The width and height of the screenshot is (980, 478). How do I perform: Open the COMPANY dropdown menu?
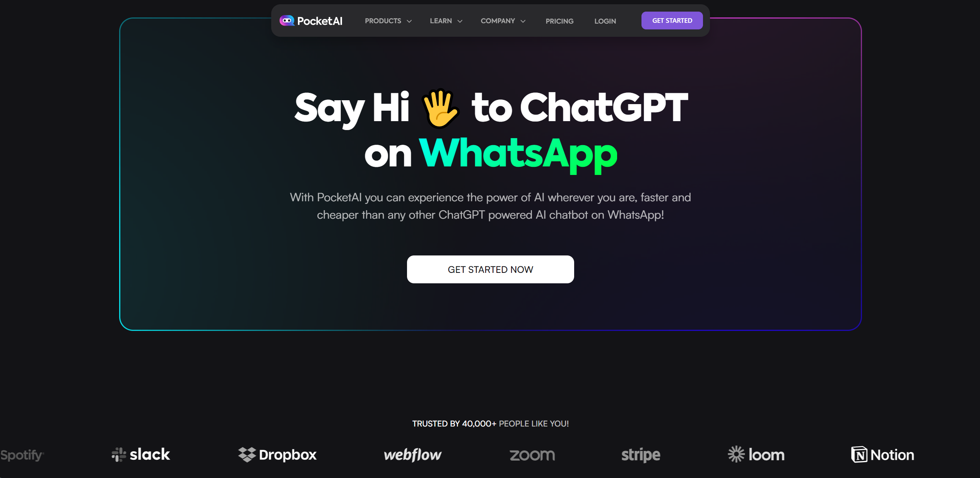[x=504, y=21]
